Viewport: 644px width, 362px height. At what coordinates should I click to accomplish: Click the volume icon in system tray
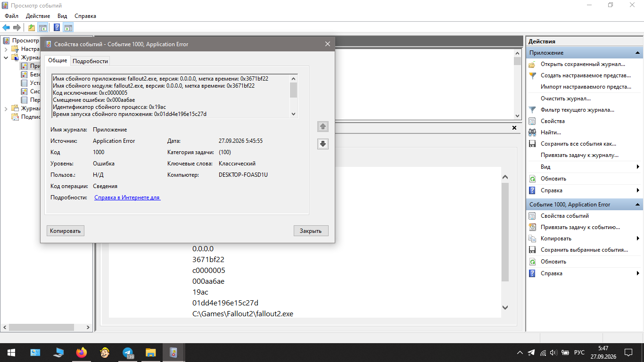click(x=553, y=353)
